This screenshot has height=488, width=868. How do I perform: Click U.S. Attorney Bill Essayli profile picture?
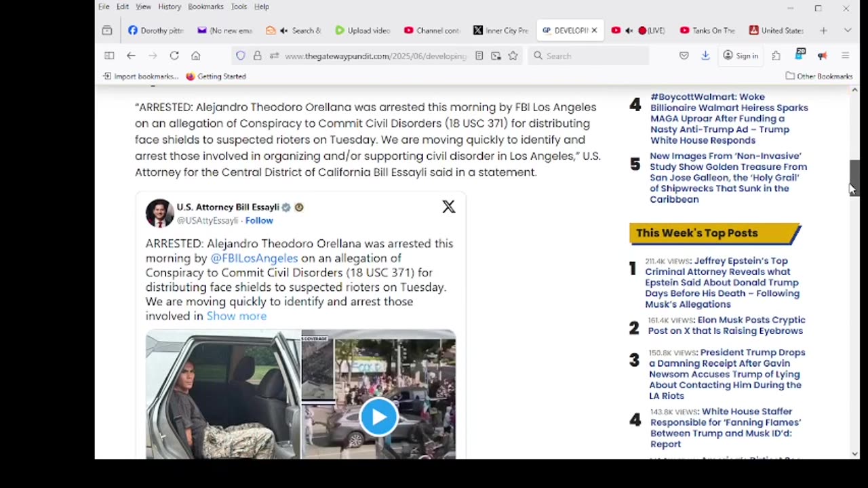coord(159,213)
